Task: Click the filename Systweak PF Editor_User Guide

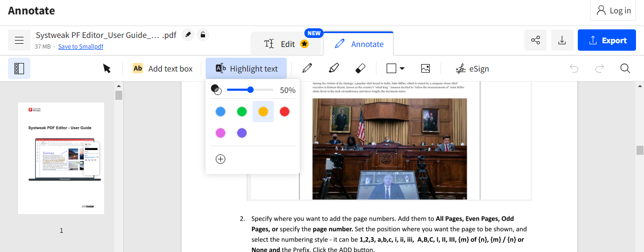Action: click(106, 35)
